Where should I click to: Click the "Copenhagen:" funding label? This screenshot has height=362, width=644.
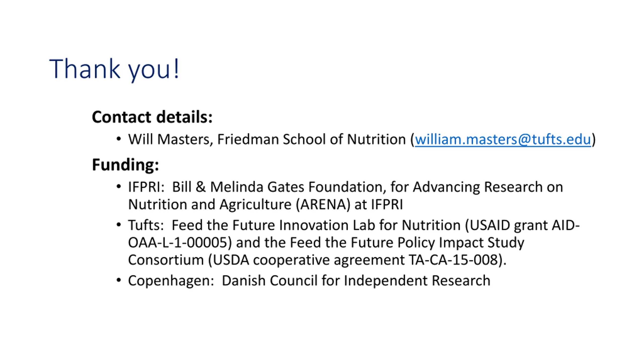tap(171, 281)
